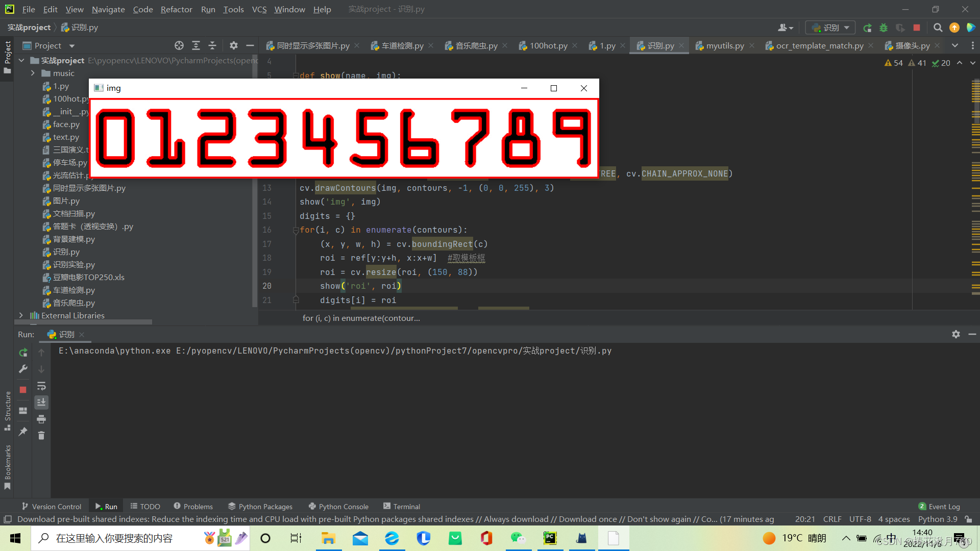Image resolution: width=980 pixels, height=551 pixels.
Task: Open the Refactor menu
Action: click(x=176, y=9)
